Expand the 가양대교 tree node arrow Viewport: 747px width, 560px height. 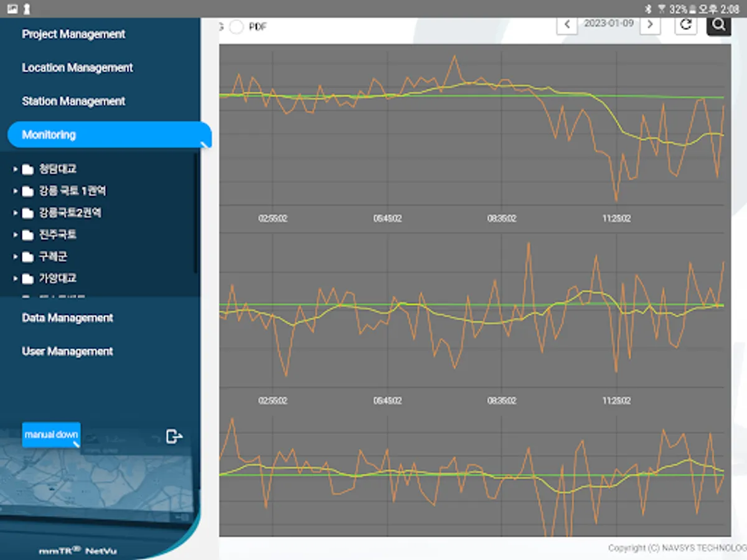15,279
